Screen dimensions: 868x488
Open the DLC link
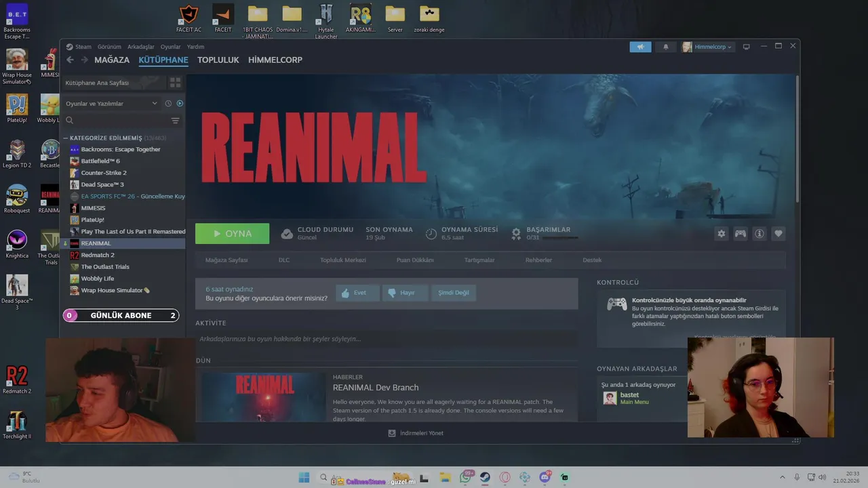[283, 260]
